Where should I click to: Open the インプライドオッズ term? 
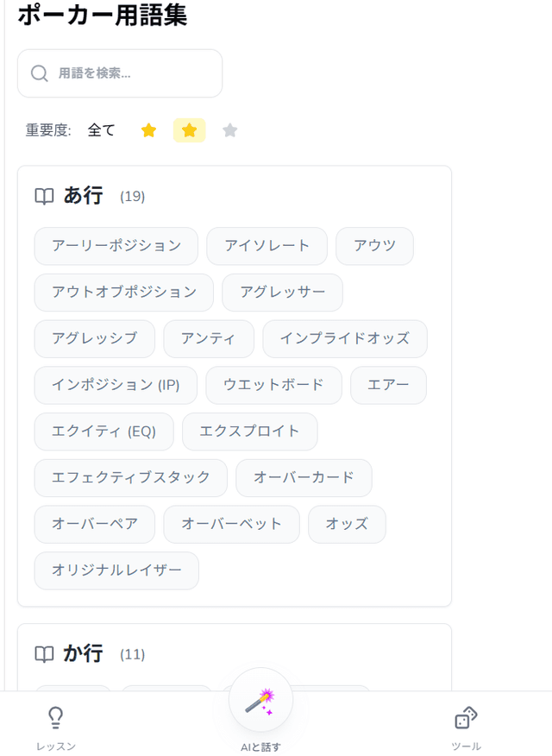click(344, 338)
